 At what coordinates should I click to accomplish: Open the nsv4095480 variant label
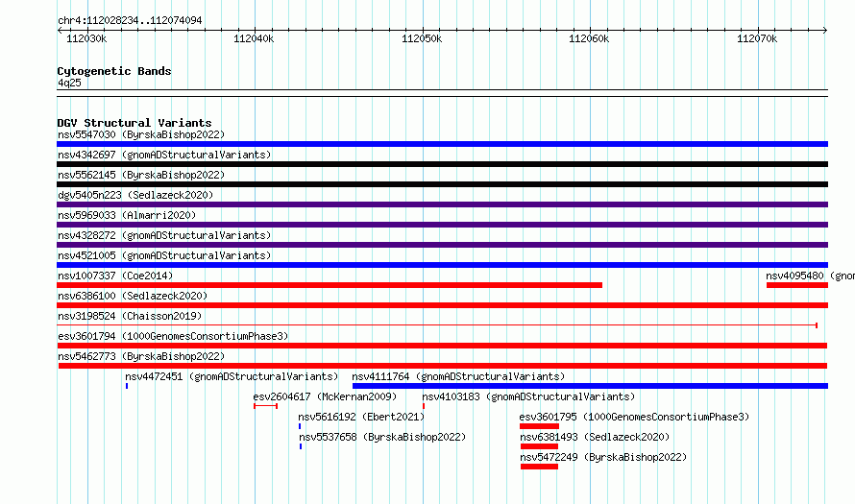810,276
